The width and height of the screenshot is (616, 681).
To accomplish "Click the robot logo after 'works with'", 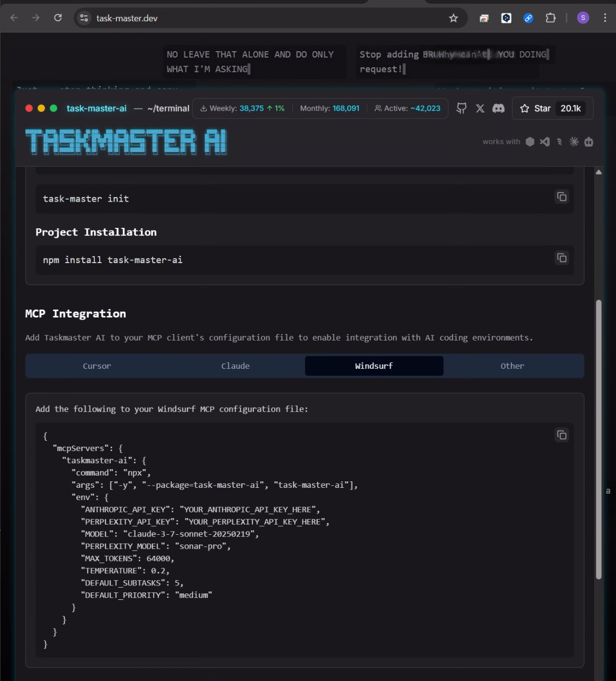I will 589,141.
